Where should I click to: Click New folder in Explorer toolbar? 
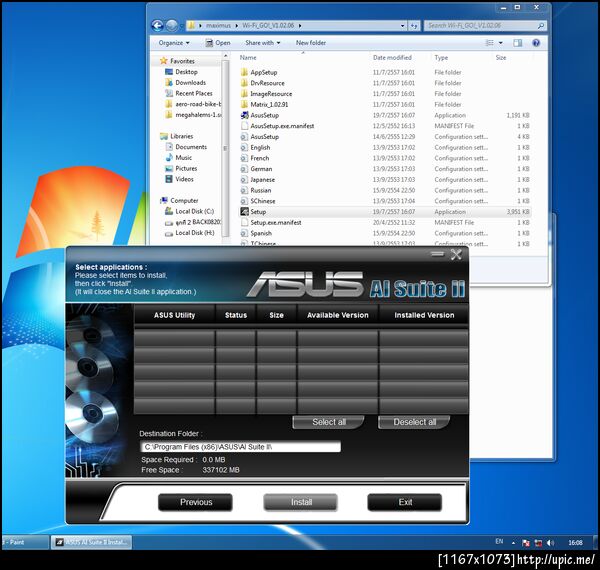(311, 43)
